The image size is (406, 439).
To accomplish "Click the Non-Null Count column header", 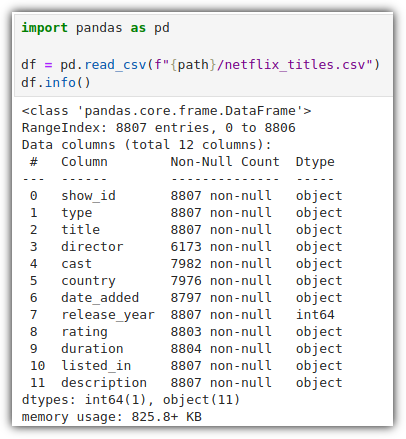I will point(225,162).
